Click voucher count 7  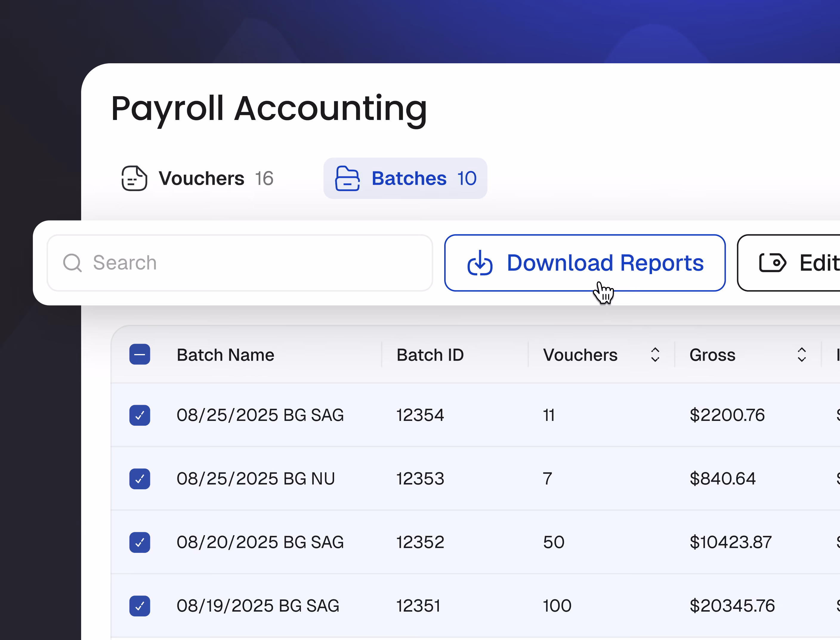(547, 479)
